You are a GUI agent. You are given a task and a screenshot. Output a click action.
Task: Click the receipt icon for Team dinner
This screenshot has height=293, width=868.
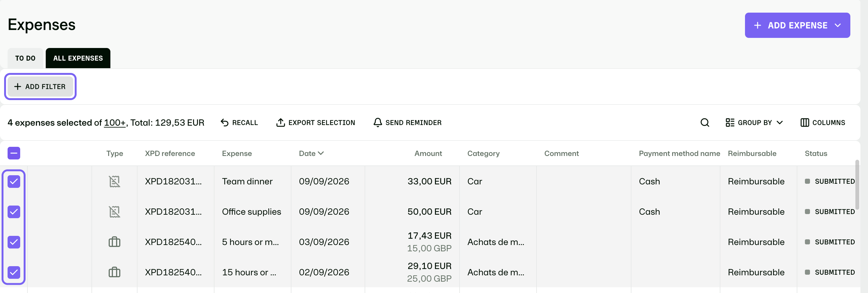click(114, 182)
